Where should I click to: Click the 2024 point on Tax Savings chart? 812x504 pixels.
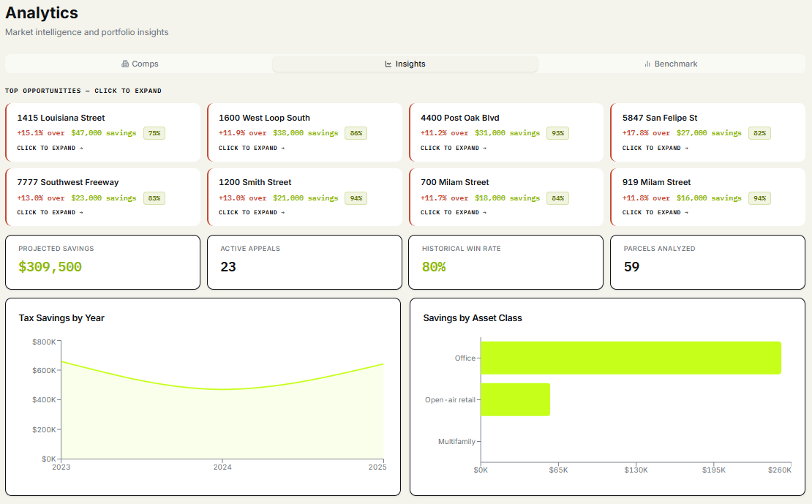click(x=222, y=389)
